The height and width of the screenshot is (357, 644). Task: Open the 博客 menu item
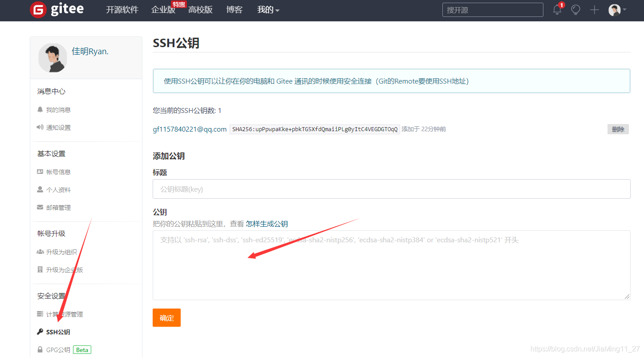click(x=234, y=10)
